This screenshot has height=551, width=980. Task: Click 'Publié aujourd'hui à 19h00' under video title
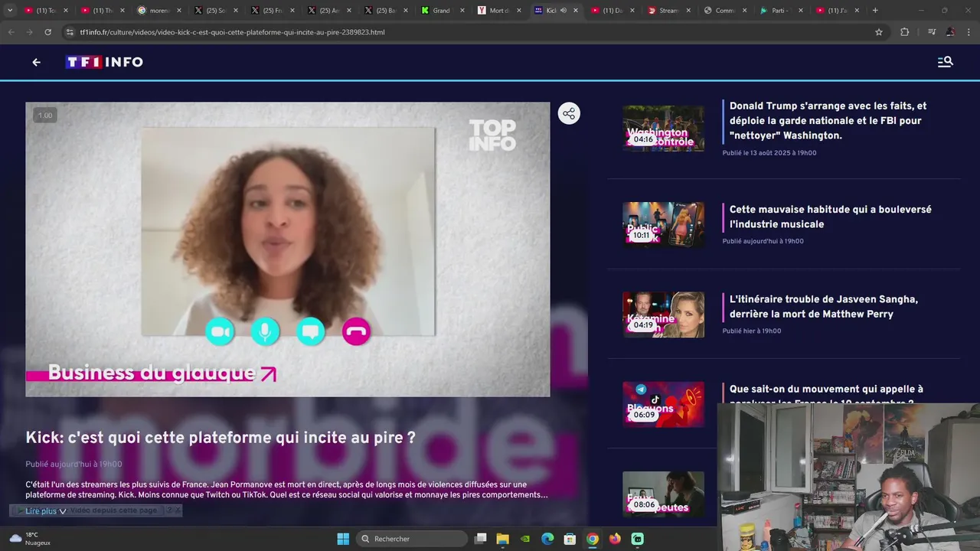coord(73,464)
